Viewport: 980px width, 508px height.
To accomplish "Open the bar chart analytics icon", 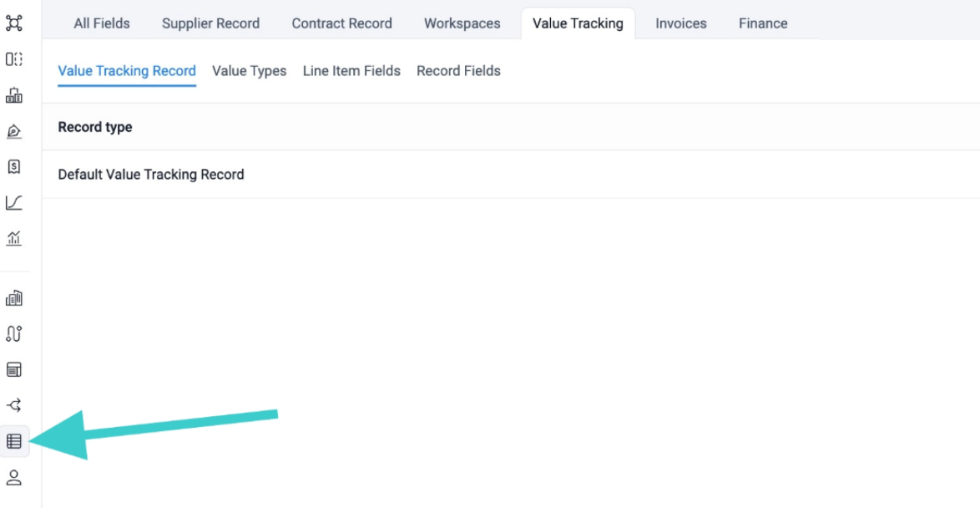I will coord(14,239).
